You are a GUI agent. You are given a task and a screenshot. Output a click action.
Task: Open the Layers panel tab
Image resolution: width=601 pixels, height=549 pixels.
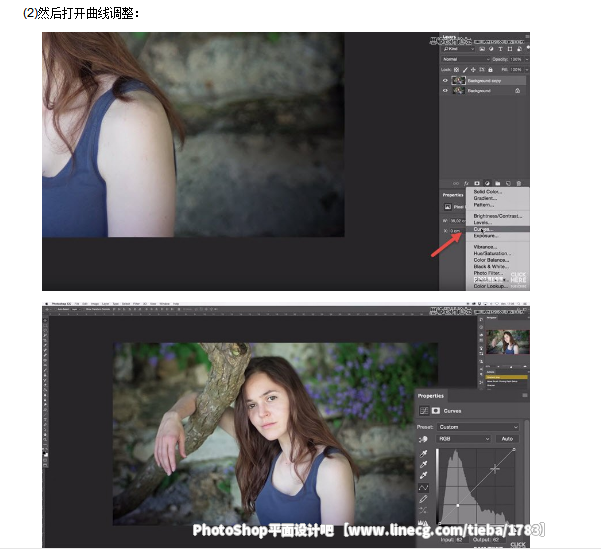(449, 37)
